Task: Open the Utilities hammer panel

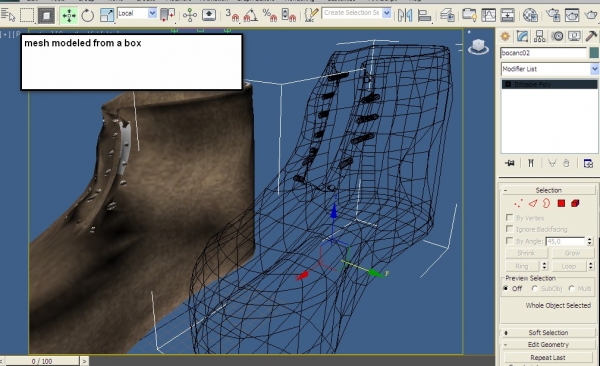Action: coord(591,36)
